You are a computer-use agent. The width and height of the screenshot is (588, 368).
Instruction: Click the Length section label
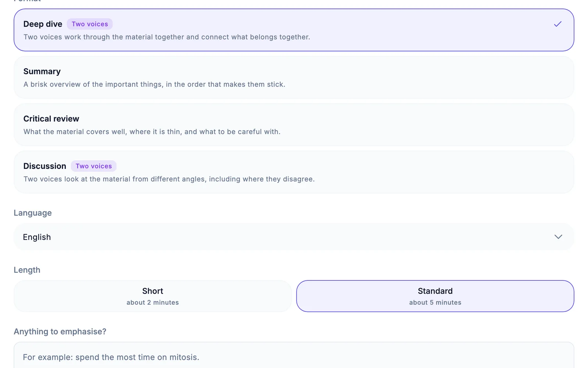[x=27, y=270]
